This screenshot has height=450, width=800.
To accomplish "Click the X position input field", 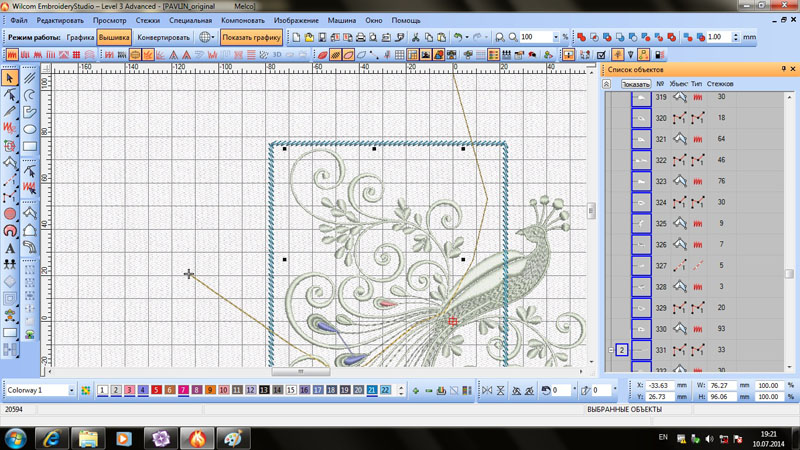I will (x=660, y=385).
